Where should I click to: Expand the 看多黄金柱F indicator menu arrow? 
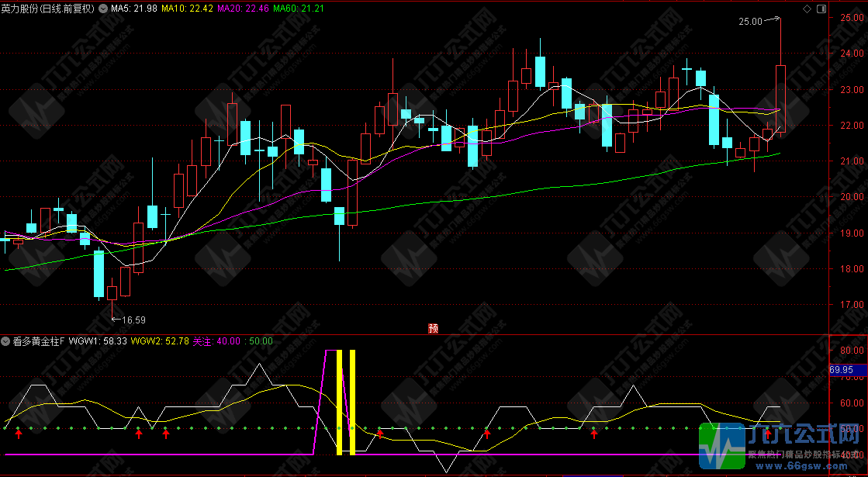coord(5,340)
